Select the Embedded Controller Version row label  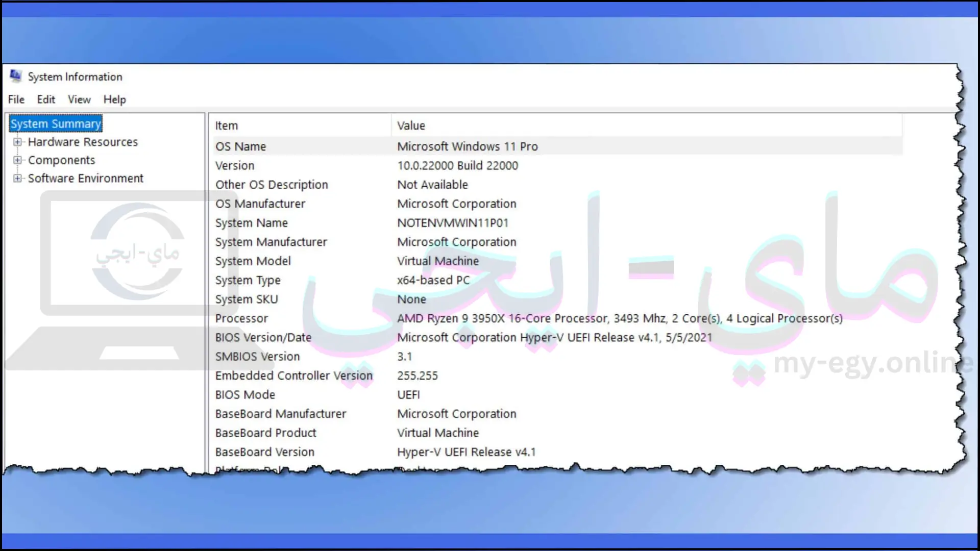tap(293, 376)
